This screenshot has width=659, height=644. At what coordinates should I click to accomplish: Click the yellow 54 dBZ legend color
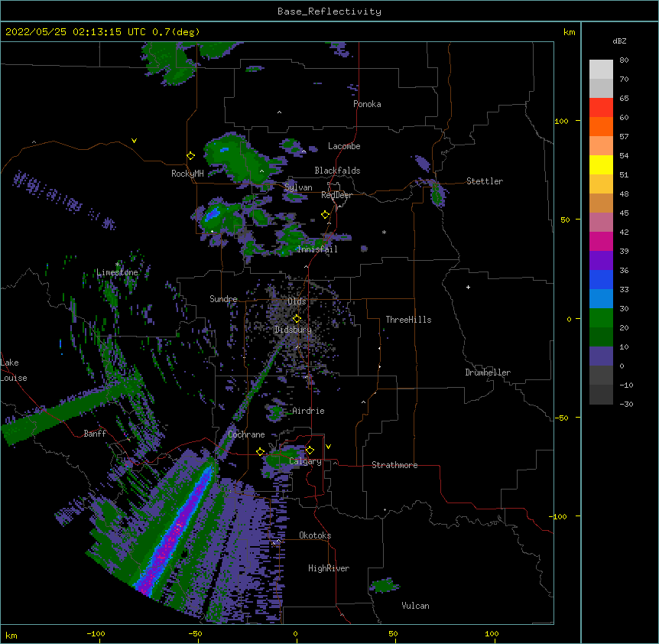pos(601,164)
